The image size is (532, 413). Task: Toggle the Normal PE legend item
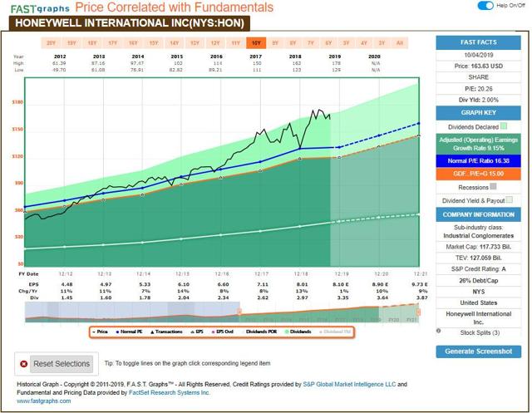[x=129, y=332]
